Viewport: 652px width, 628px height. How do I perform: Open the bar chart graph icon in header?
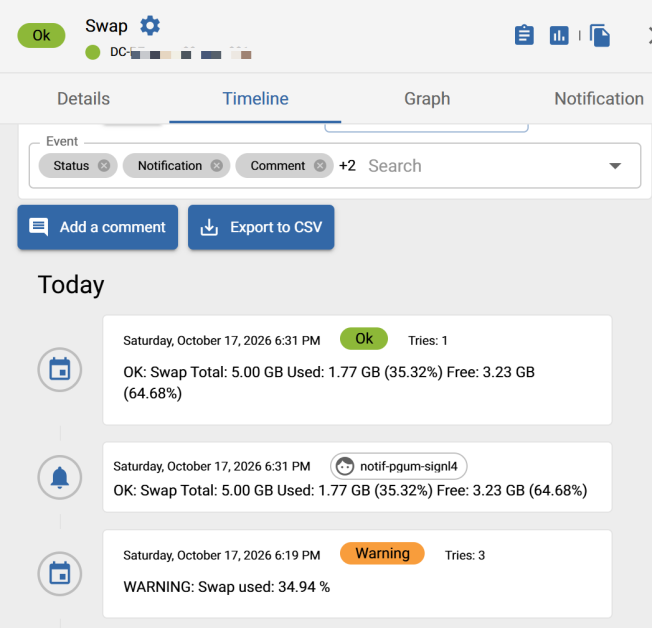[x=559, y=35]
